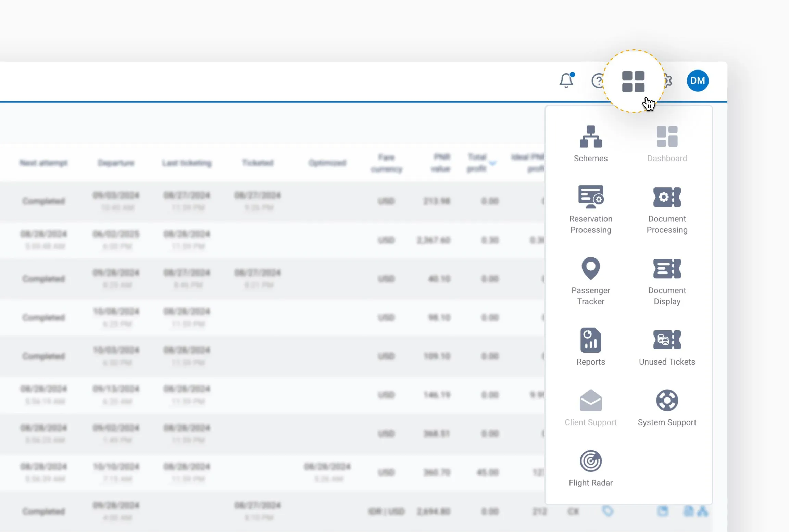Open Unused Tickets icon
Image resolution: width=789 pixels, height=532 pixels.
point(667,340)
